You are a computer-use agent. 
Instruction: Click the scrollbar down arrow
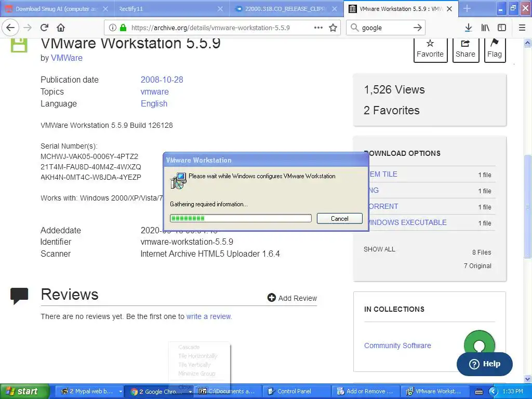pyautogui.click(x=528, y=379)
